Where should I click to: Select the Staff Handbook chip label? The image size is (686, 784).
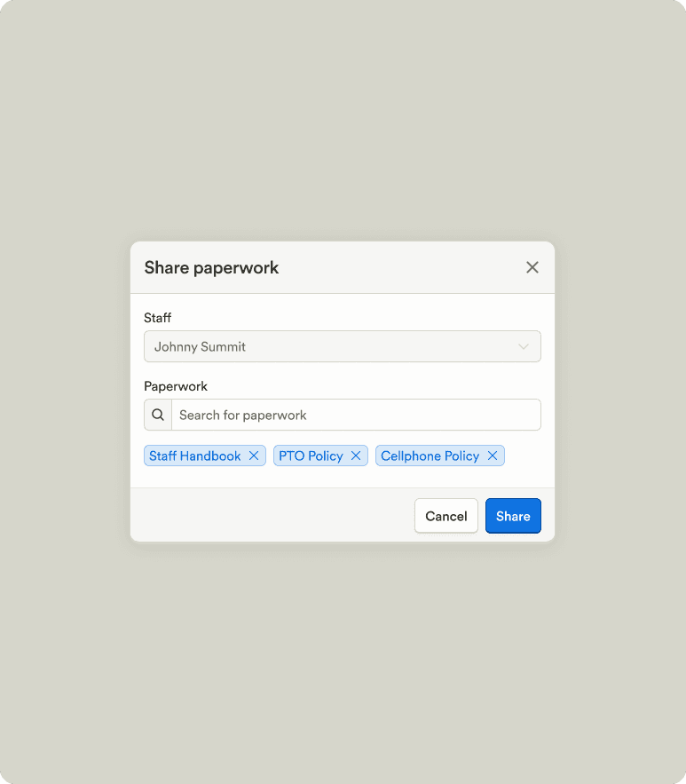point(195,456)
